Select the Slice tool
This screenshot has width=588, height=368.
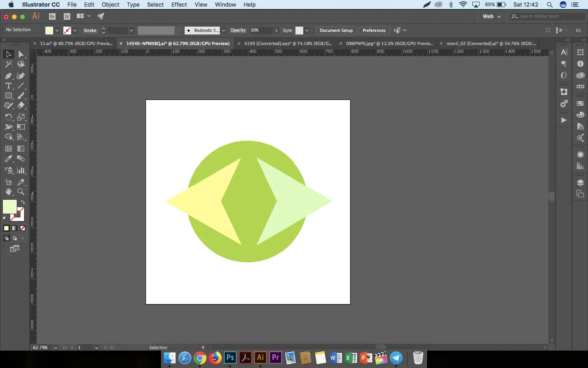[x=21, y=182]
